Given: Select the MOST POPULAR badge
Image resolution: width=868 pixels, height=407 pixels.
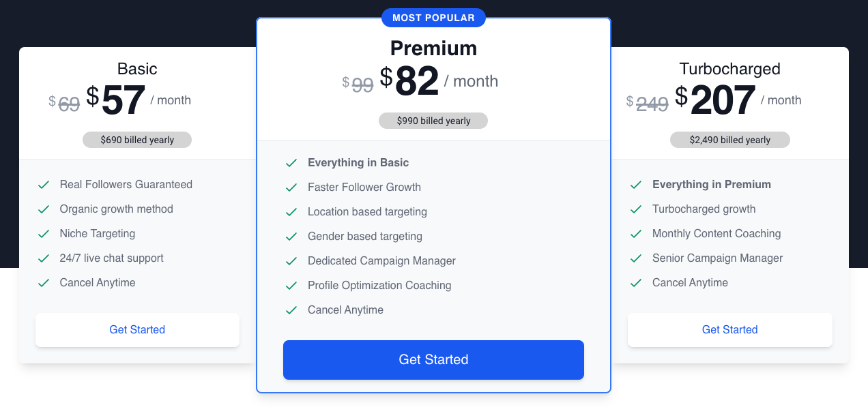Looking at the screenshot, I should (433, 18).
